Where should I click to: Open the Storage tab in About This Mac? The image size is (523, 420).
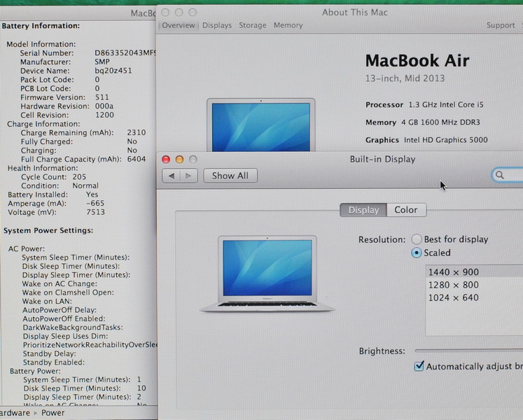[253, 25]
